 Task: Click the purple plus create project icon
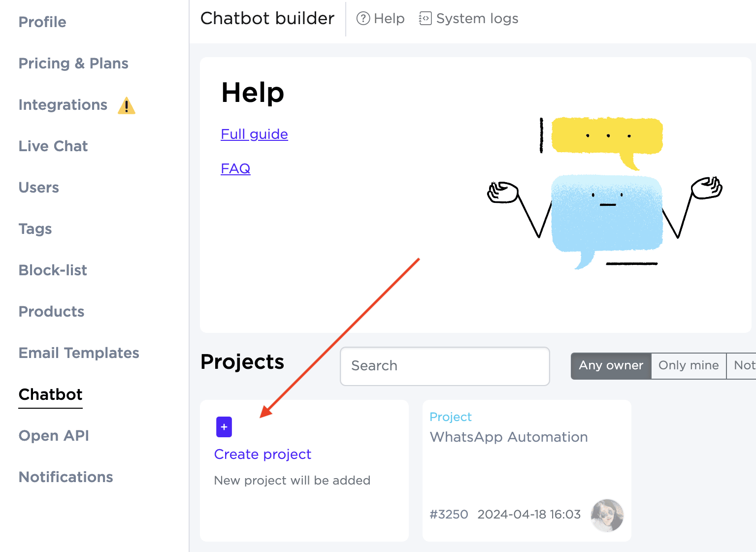point(224,427)
